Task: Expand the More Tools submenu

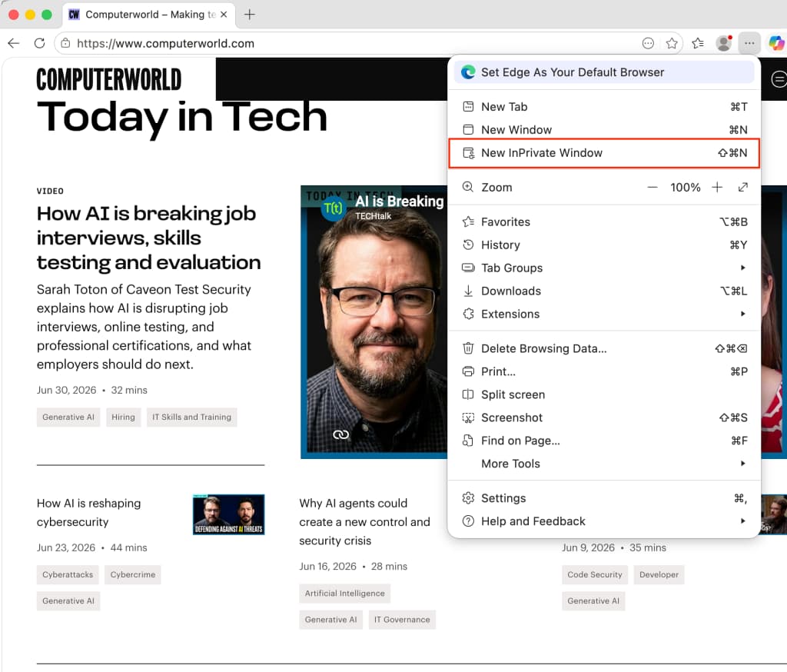Action: [604, 464]
